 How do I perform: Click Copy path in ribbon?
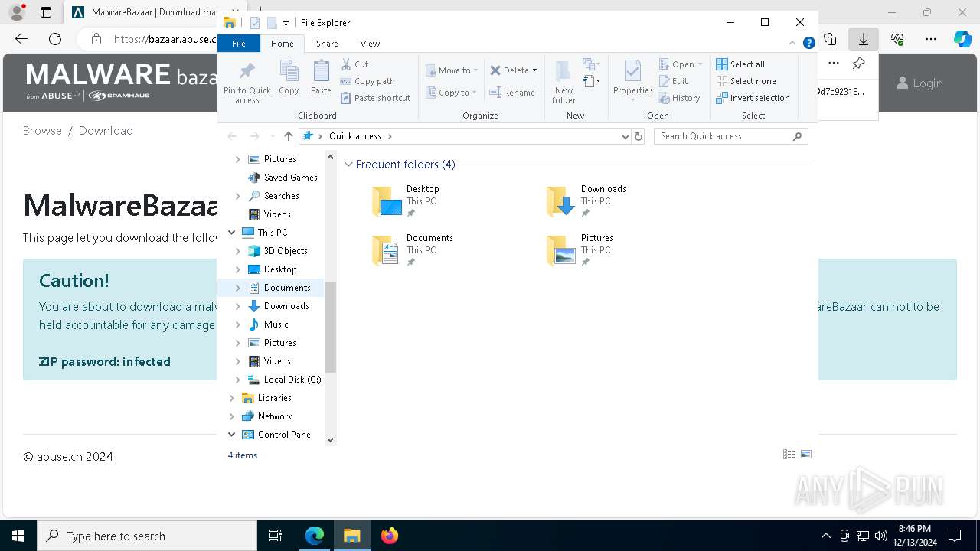pos(367,81)
